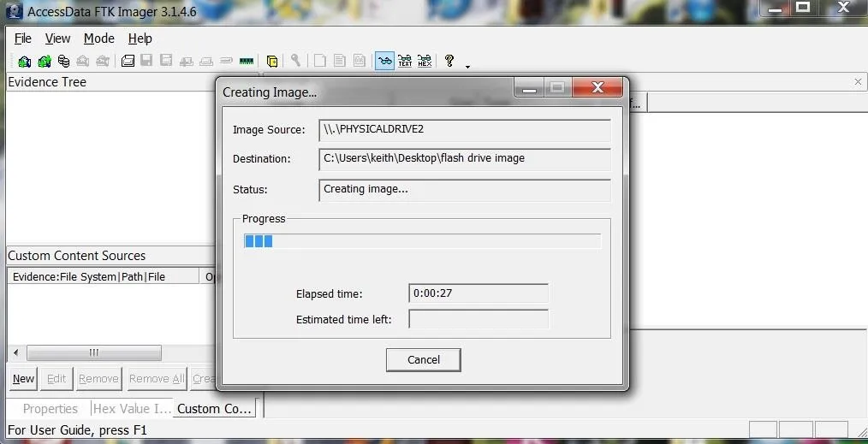Switch to the Hex Value Interpreter tab
Screen dimensions: 868x444
pos(133,409)
